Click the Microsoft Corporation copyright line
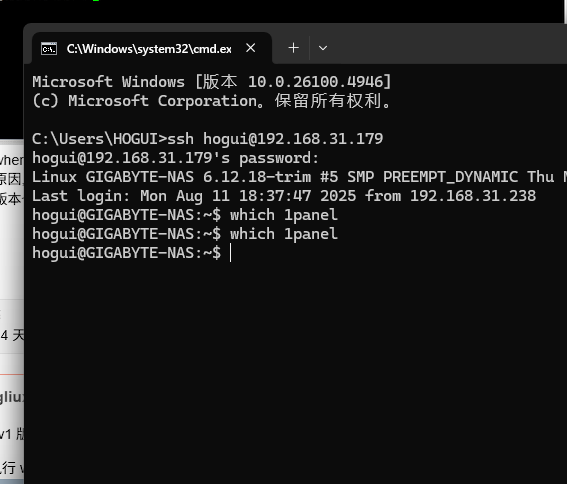Viewport: 567px width, 484px height. pyautogui.click(x=212, y=101)
